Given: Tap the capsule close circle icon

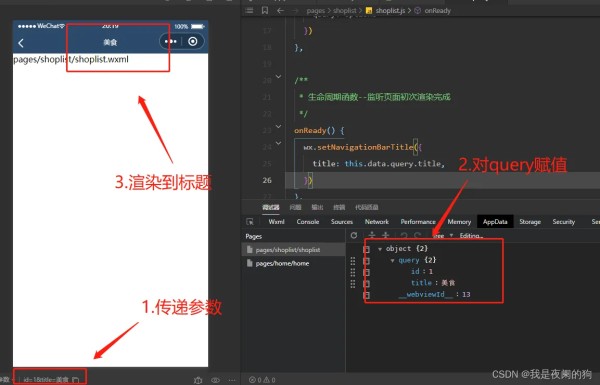Looking at the screenshot, I should 193,41.
